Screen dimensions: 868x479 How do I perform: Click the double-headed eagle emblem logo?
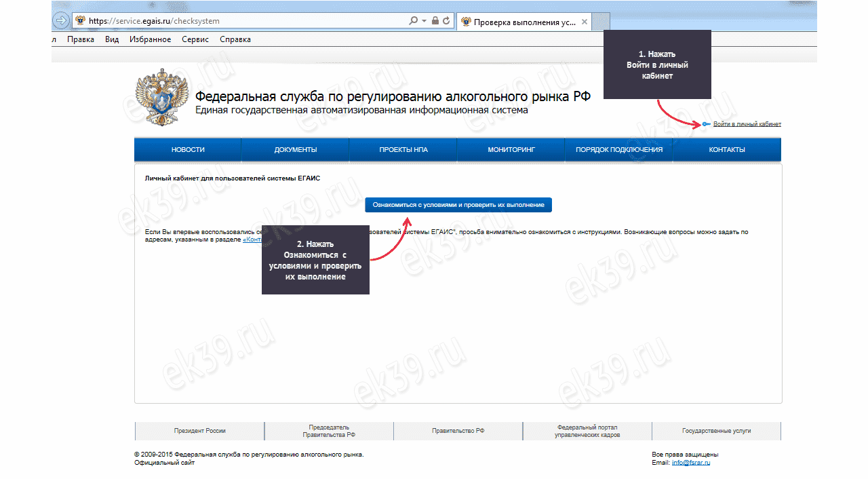[161, 96]
